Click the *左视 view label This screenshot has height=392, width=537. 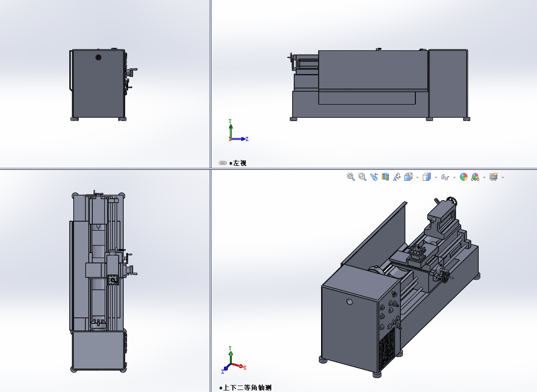(238, 163)
